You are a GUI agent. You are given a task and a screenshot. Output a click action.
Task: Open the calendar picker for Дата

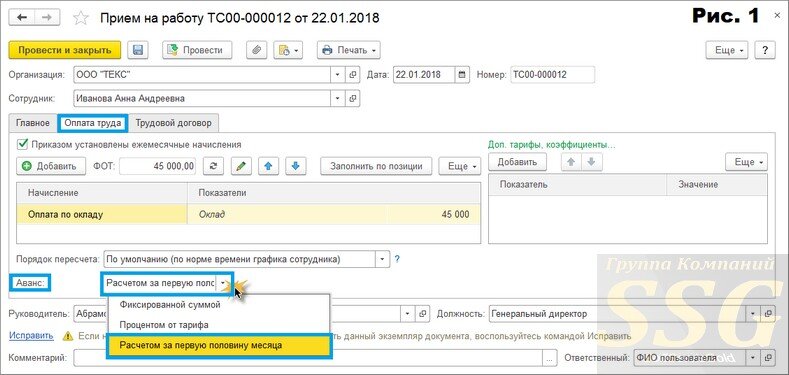point(462,74)
